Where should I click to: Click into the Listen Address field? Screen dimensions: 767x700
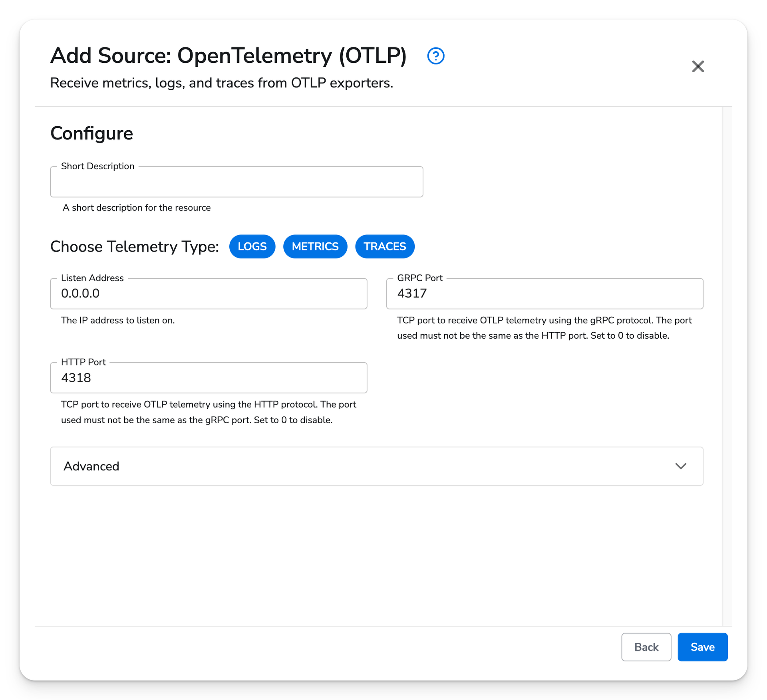(209, 293)
